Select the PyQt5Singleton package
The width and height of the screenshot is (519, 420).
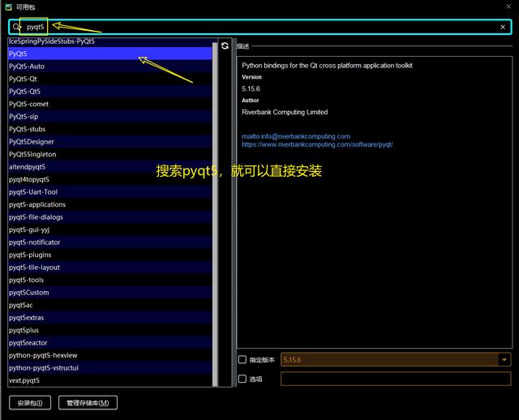coord(110,154)
